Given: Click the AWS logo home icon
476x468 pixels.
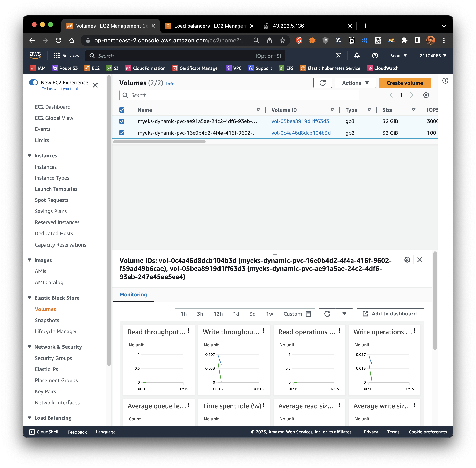Looking at the screenshot, I should [x=35, y=55].
